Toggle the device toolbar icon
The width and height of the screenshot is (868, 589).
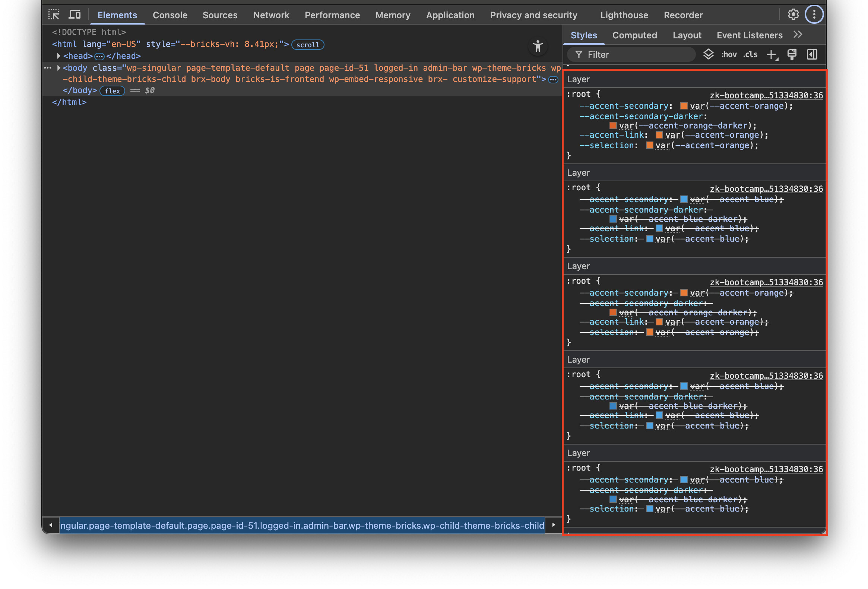pos(75,15)
